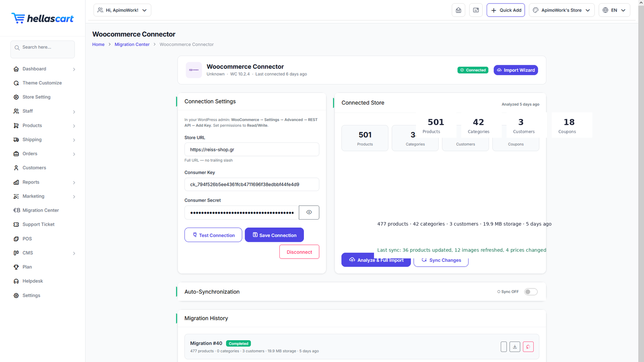644x362 pixels.
Task: Expand the CMS submenu chevron
Action: [x=74, y=253]
